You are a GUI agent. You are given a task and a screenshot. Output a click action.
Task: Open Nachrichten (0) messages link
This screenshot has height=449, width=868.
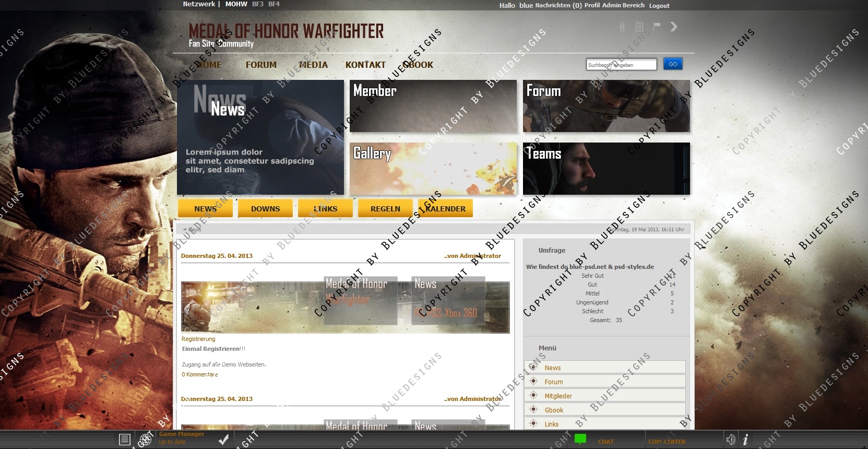pos(558,5)
